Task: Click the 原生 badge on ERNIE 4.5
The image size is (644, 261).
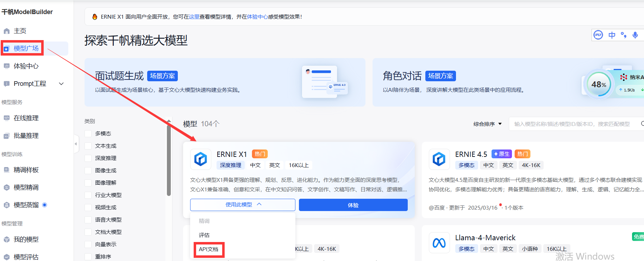Action: [x=501, y=154]
